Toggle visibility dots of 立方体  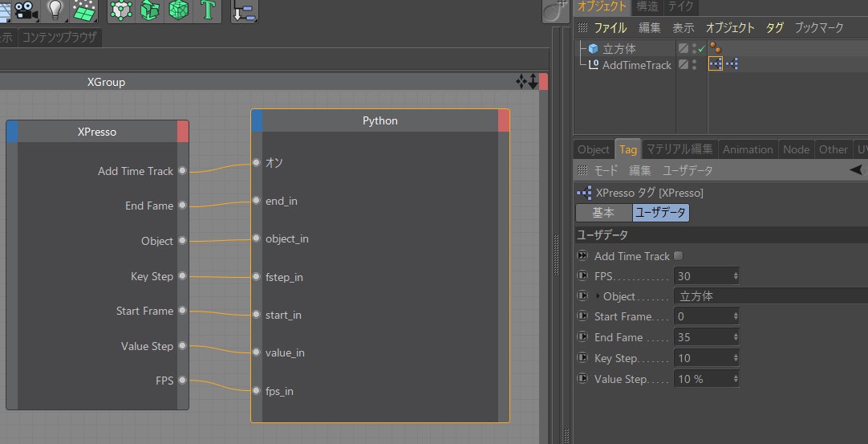(694, 49)
